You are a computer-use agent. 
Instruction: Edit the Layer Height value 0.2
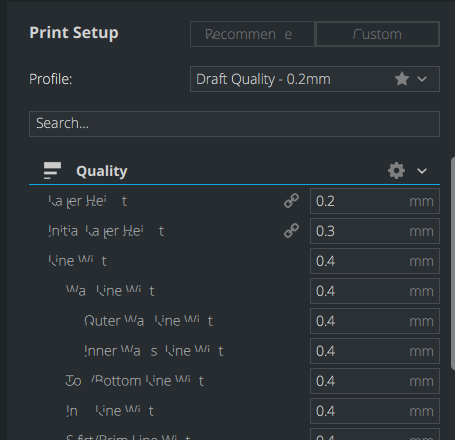(x=375, y=201)
